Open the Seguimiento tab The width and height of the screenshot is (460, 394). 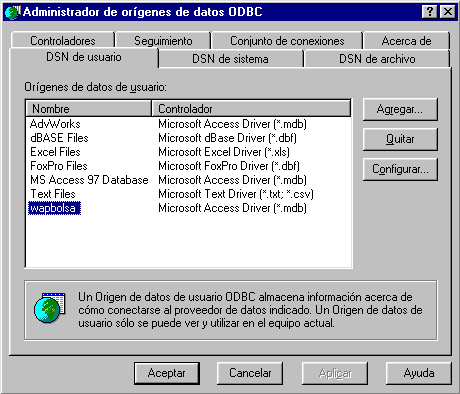[x=163, y=41]
